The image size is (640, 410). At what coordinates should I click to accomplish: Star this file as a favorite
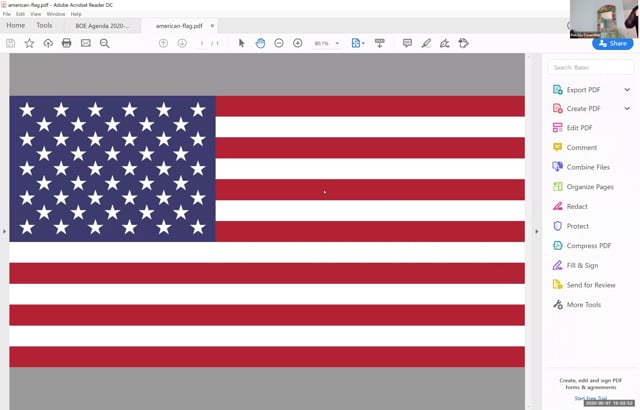click(x=29, y=43)
